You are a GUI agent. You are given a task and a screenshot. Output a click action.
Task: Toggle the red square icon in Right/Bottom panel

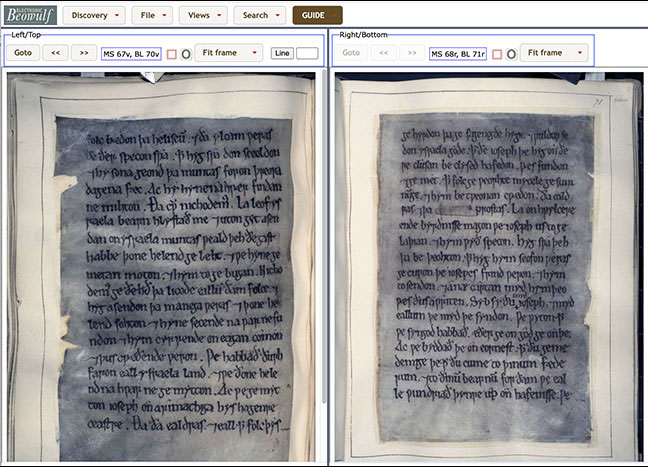pyautogui.click(x=497, y=54)
